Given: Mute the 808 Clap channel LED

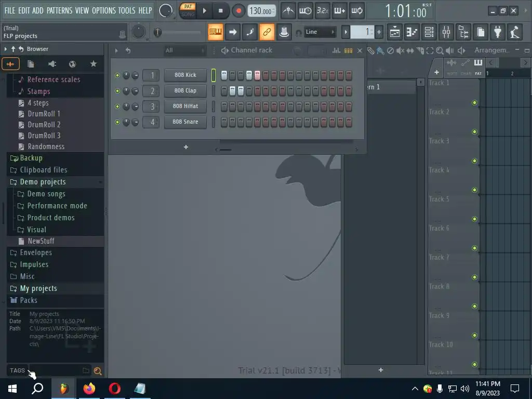Looking at the screenshot, I should click(117, 91).
